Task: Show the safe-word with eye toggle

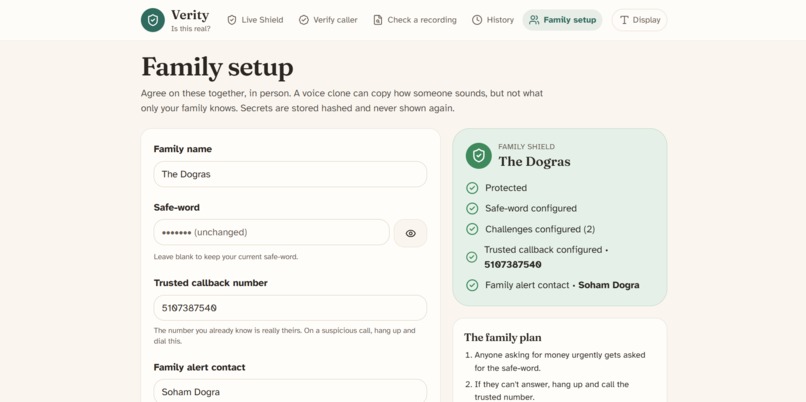Action: [x=410, y=233]
